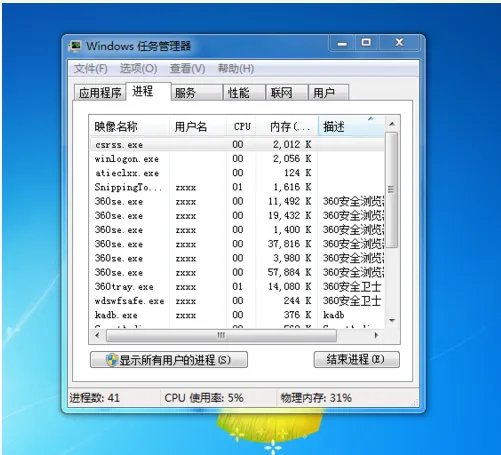Select 360se.exe row using 19,432 K
The image size is (501, 455).
(x=237, y=216)
